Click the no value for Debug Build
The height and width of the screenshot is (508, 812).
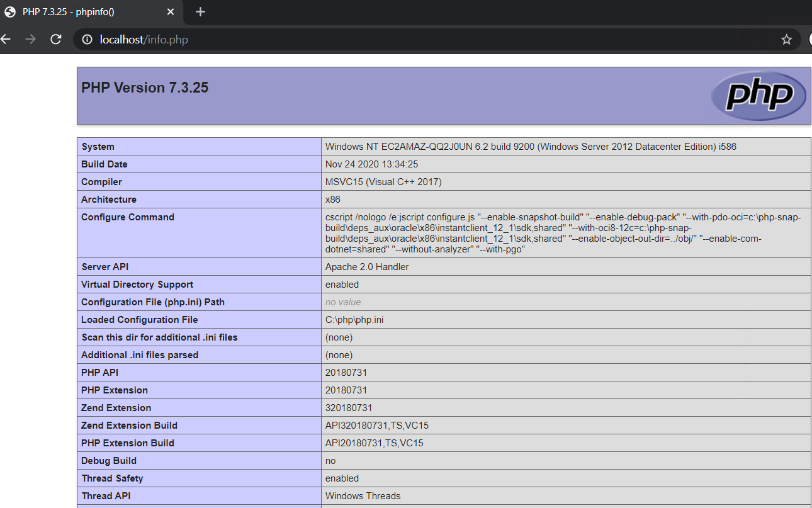[x=330, y=461]
